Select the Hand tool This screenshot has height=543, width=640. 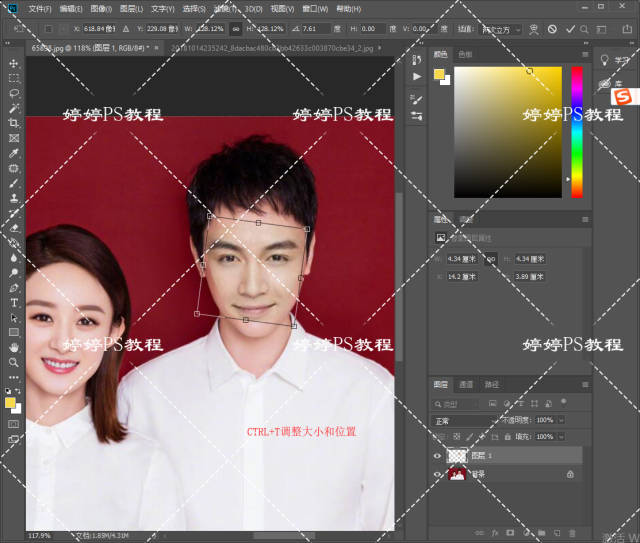[x=14, y=347]
